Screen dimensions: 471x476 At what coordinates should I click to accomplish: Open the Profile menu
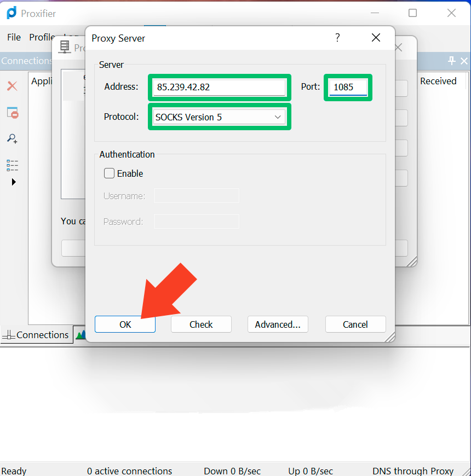pos(42,37)
